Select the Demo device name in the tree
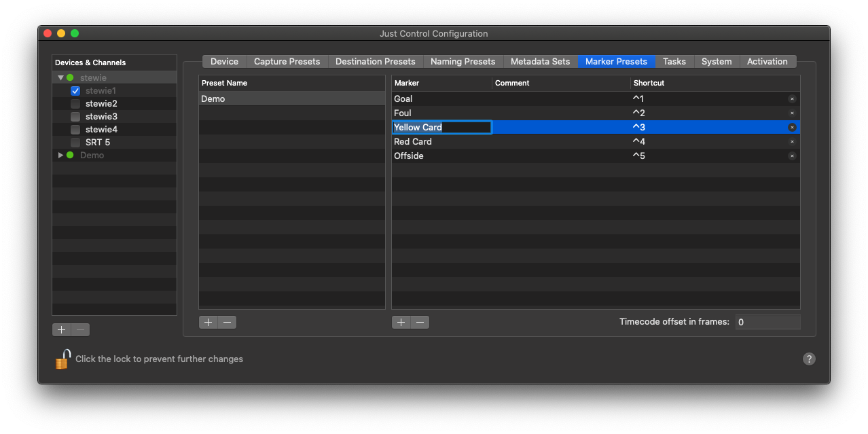 (x=92, y=155)
